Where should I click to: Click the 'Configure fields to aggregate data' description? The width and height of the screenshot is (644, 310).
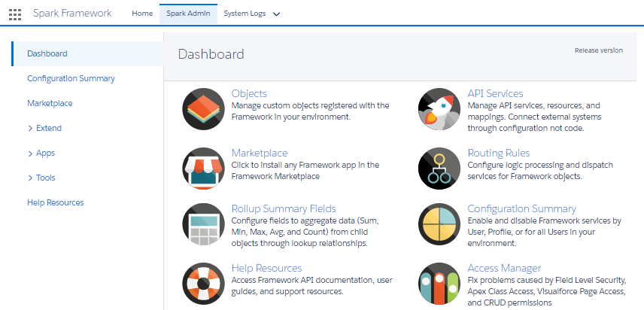(305, 232)
